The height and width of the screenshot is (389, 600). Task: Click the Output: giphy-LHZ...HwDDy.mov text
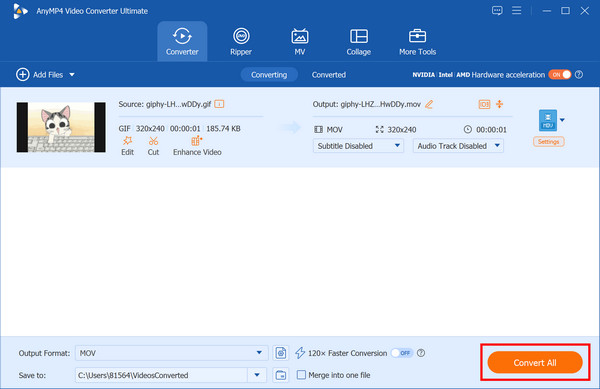tap(367, 104)
